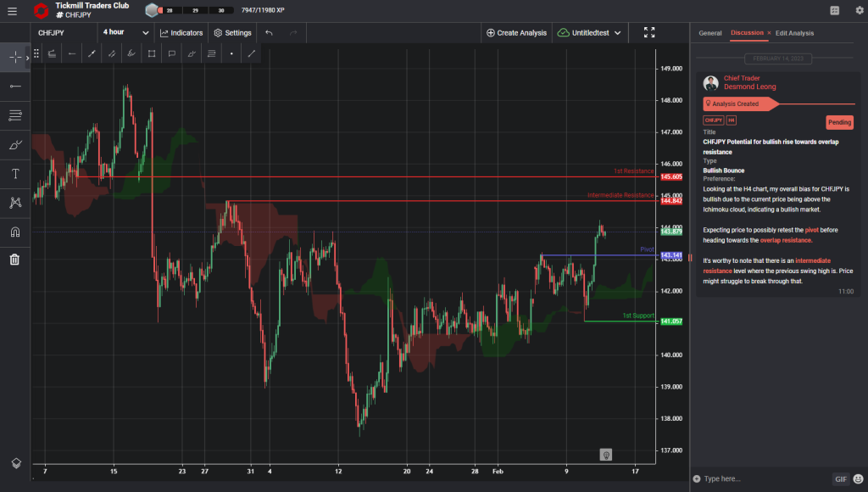Open the Brush drawing tool
This screenshot has height=492, width=868.
point(14,144)
